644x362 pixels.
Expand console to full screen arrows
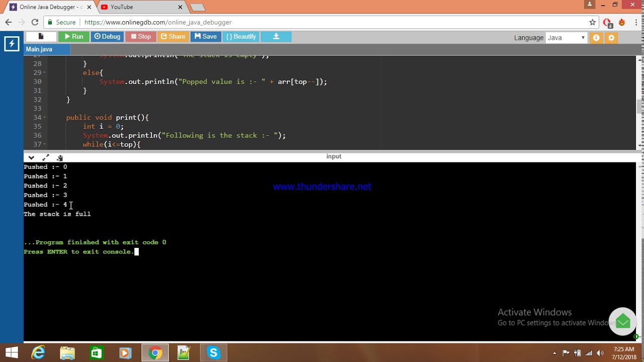pos(45,157)
